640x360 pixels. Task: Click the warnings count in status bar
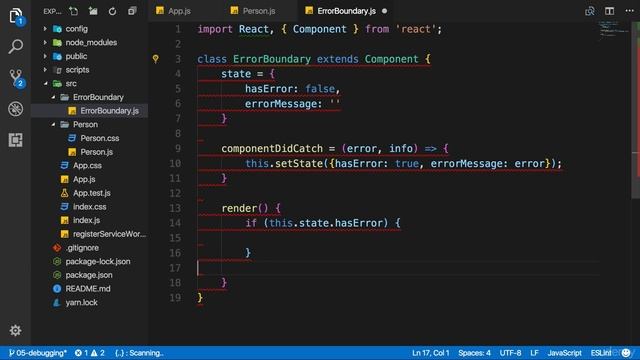(x=98, y=353)
